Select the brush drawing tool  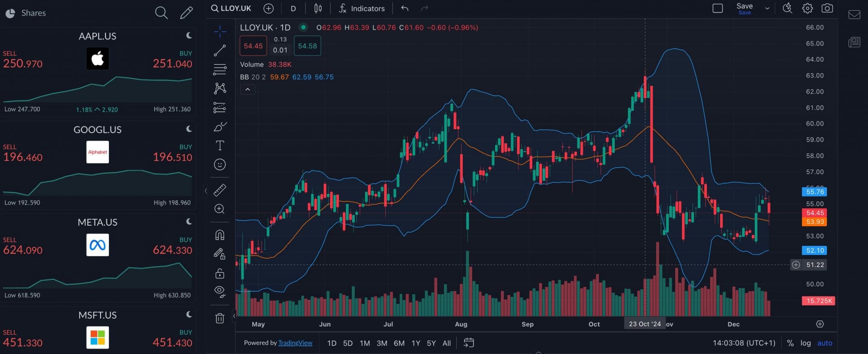(220, 127)
